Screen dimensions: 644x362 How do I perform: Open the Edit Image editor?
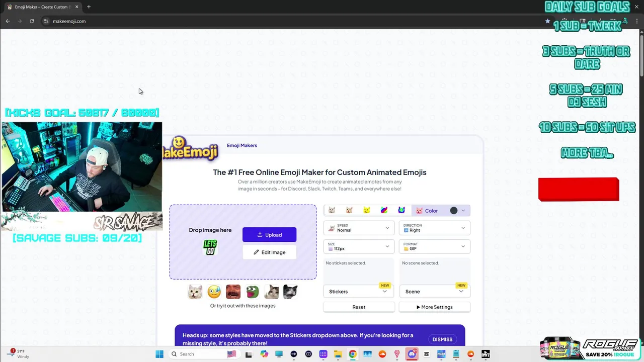(x=269, y=252)
